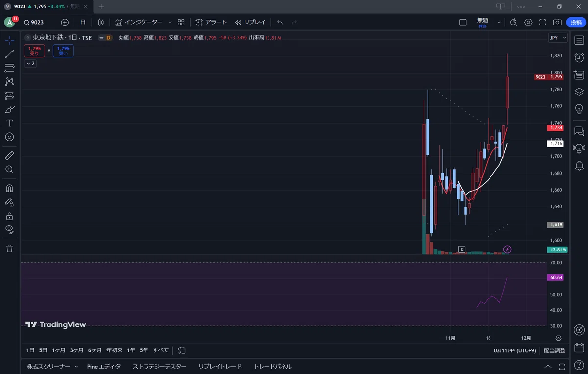The image size is (588, 374).
Task: Select the chart layout square icon
Action: pos(463,22)
